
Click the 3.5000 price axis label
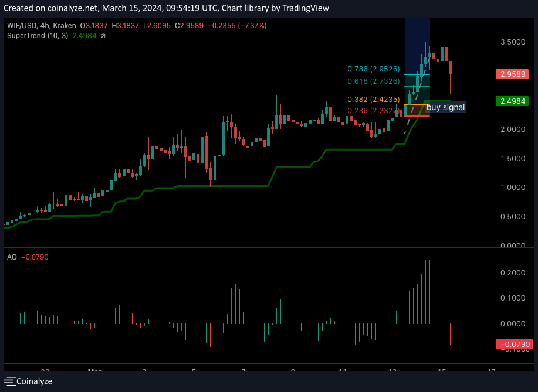tap(513, 42)
